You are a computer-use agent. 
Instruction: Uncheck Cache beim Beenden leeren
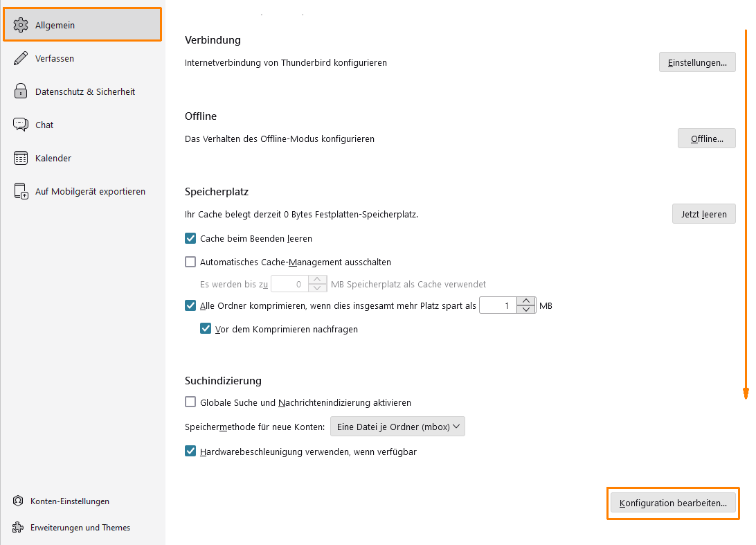[190, 238]
